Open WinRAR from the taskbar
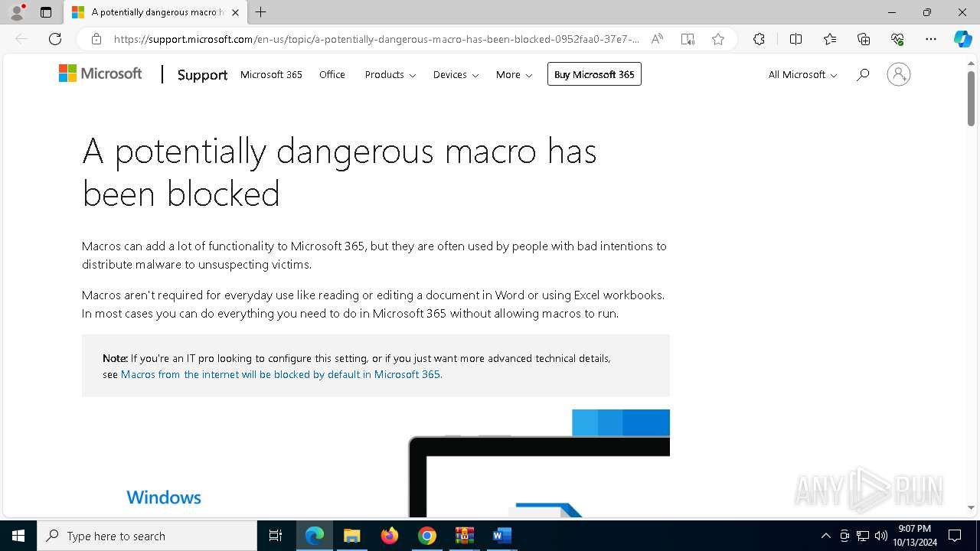 coord(465,536)
